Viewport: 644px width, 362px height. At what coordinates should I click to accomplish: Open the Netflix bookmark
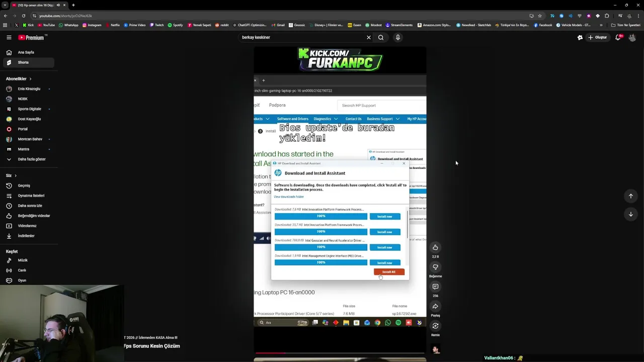point(113,25)
